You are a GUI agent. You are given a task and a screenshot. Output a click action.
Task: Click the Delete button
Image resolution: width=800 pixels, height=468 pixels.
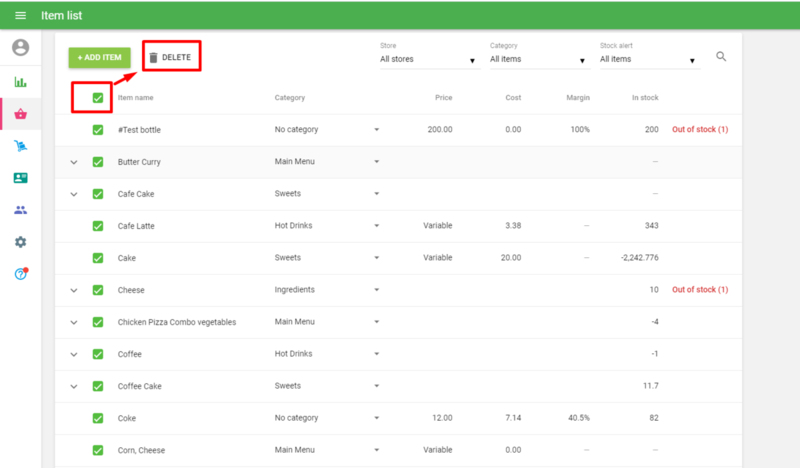170,57
